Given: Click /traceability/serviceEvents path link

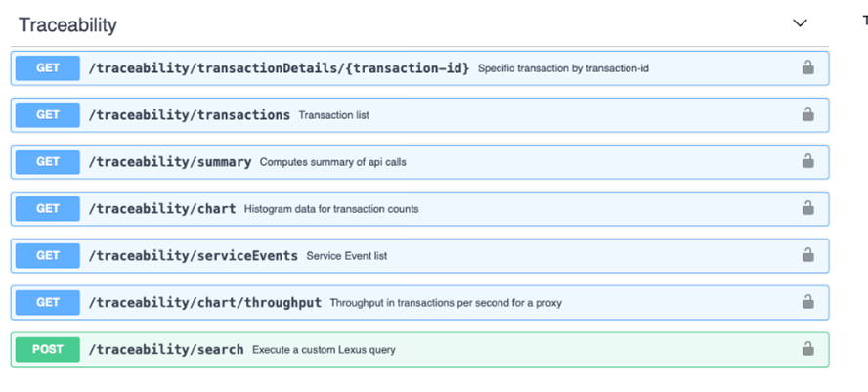Looking at the screenshot, I should (x=194, y=256).
